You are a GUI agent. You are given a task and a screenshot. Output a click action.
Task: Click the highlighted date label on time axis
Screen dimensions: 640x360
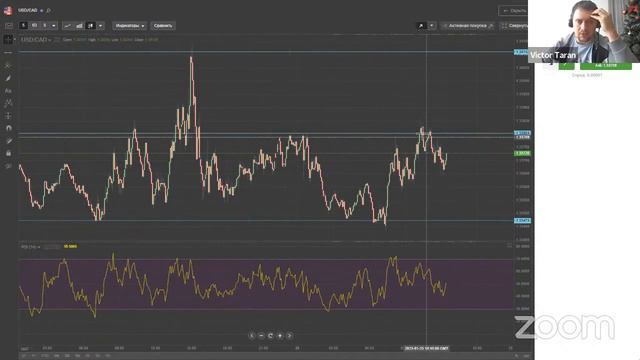[426, 348]
